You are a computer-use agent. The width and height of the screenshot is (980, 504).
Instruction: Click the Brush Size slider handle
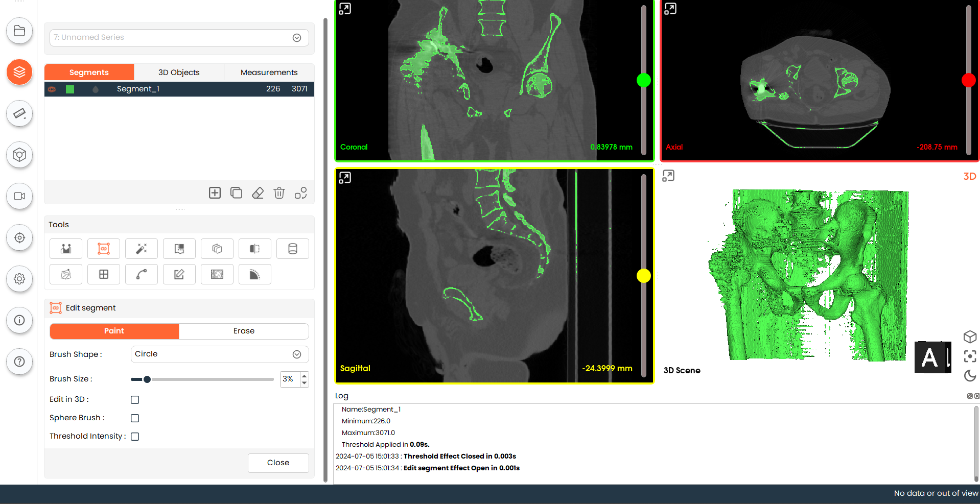click(x=147, y=379)
